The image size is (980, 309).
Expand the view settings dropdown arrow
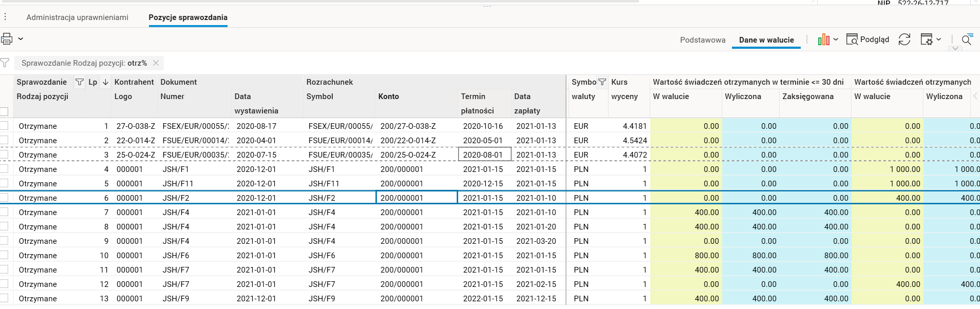[x=938, y=40]
